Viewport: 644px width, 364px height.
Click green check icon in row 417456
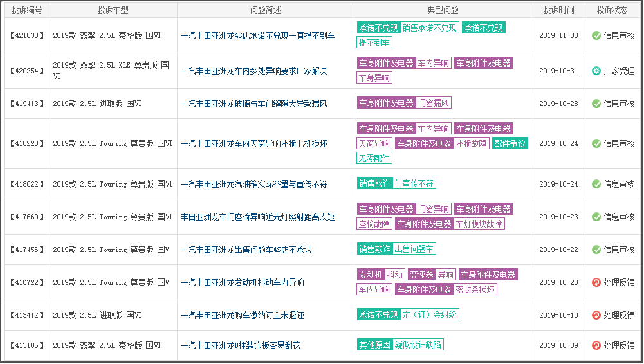click(x=596, y=250)
